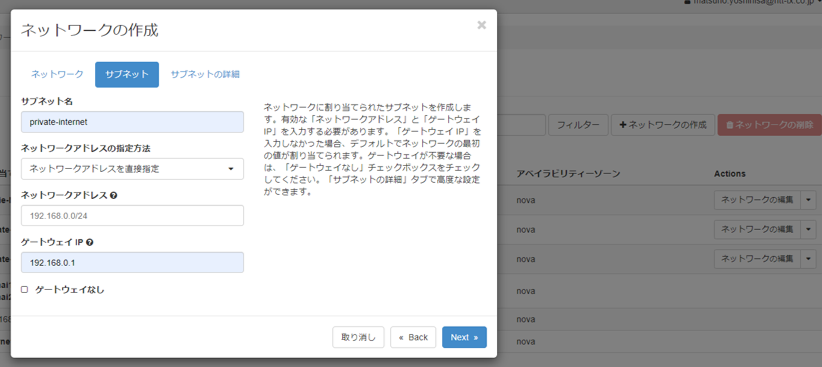Viewport: 822px width, 367px height.
Task: Click the Next button
Action: (x=464, y=337)
